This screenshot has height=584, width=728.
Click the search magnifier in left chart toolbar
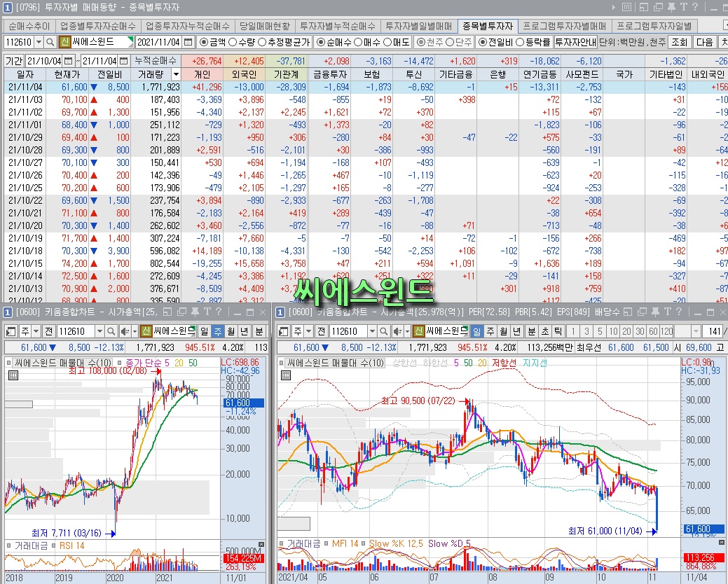(111, 331)
